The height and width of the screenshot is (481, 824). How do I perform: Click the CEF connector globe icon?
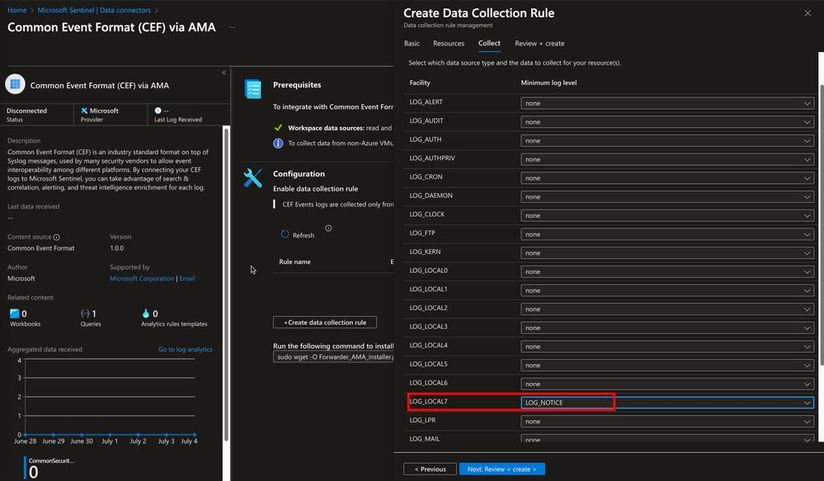point(15,86)
